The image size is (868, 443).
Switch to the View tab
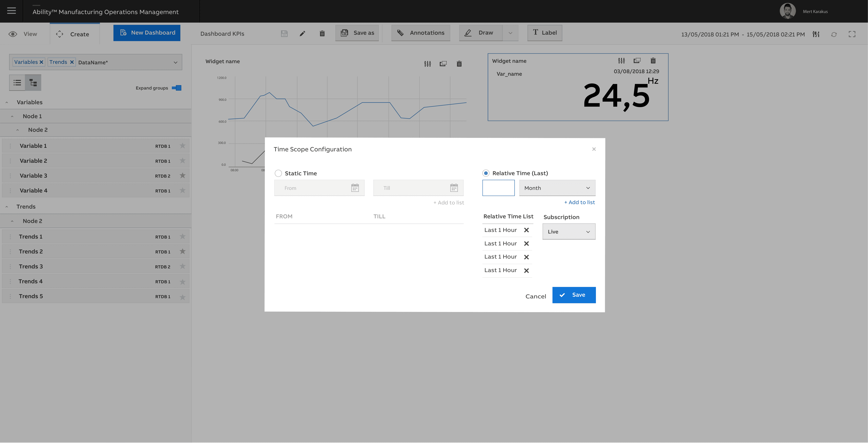tap(24, 34)
